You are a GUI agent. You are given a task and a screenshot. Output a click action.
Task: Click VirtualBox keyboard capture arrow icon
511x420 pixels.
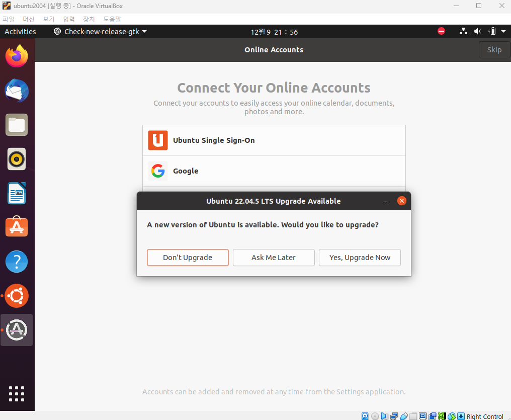pyautogui.click(x=461, y=416)
